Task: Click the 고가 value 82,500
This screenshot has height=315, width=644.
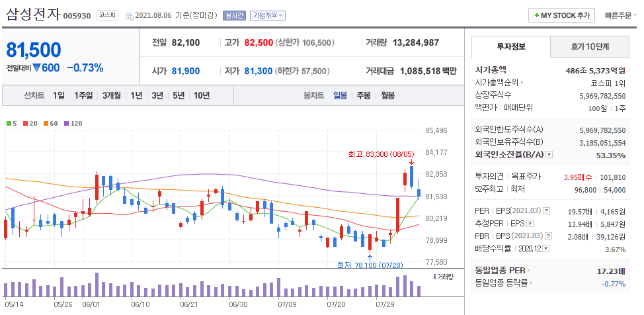Action: pyautogui.click(x=259, y=42)
